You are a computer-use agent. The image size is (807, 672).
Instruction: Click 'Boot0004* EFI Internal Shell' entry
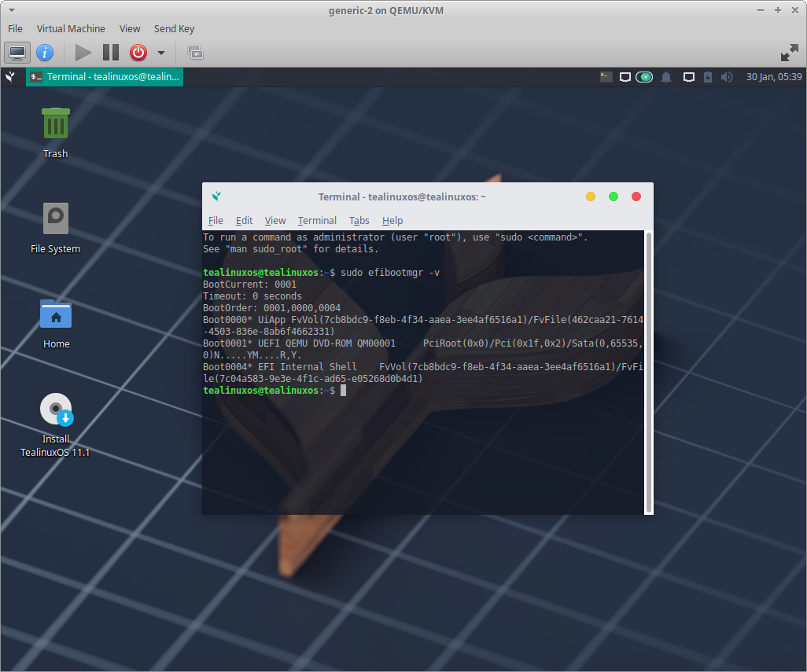coord(423,373)
